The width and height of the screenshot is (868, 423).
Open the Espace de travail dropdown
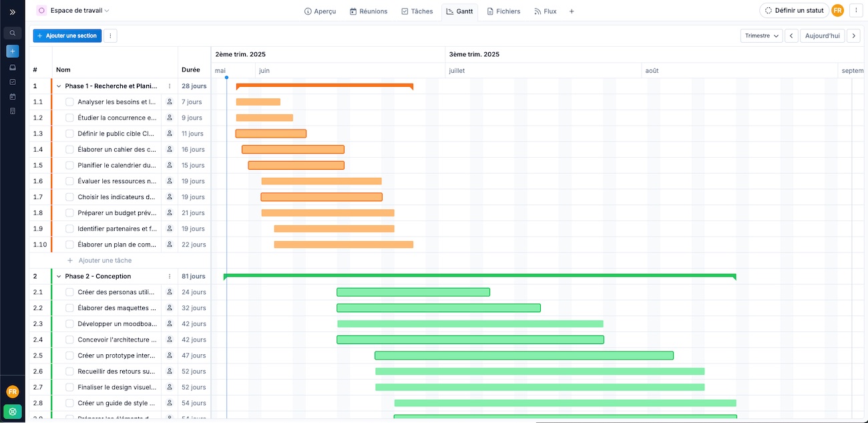pyautogui.click(x=79, y=11)
